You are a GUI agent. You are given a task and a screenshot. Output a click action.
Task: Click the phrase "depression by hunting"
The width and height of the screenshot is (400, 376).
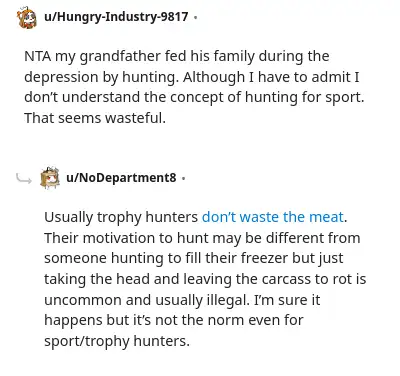(99, 77)
